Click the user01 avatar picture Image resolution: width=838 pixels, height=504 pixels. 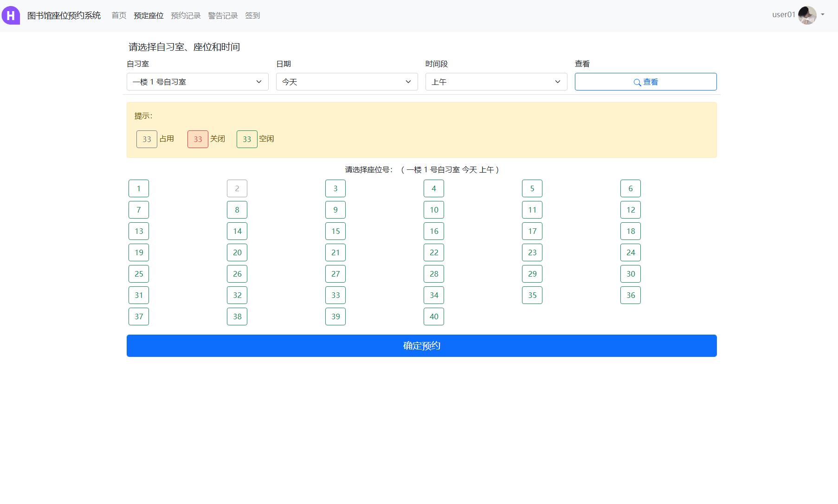[x=807, y=15]
